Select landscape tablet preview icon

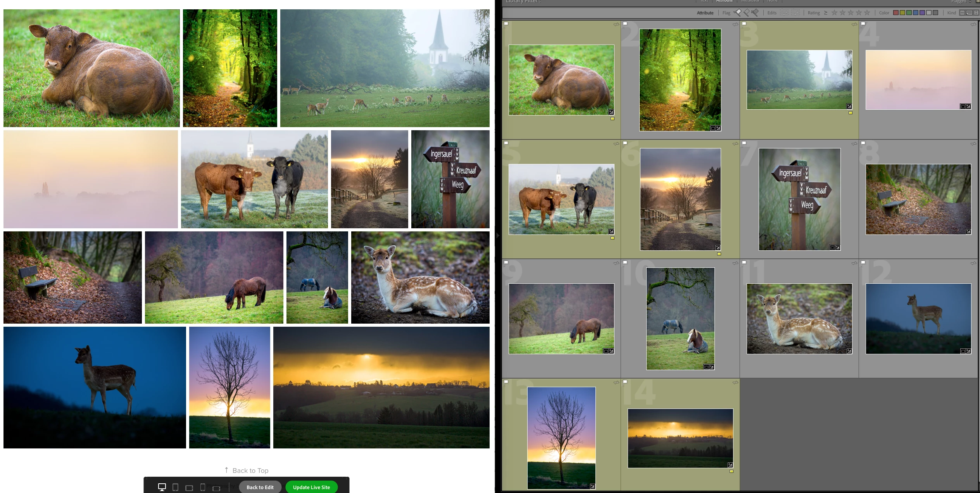coord(189,488)
